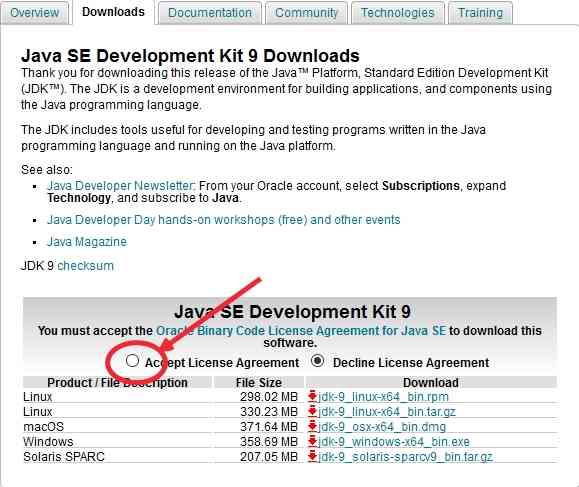The width and height of the screenshot is (579, 487).
Task: Switch to the Overview tab
Action: click(x=34, y=13)
